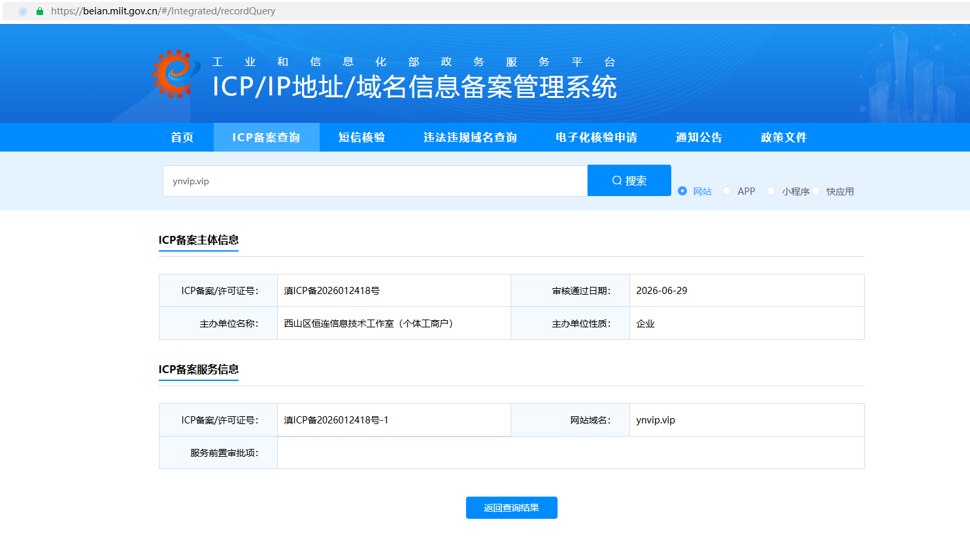
Task: Click the ICP备案服务信息 section heading
Action: 199,369
